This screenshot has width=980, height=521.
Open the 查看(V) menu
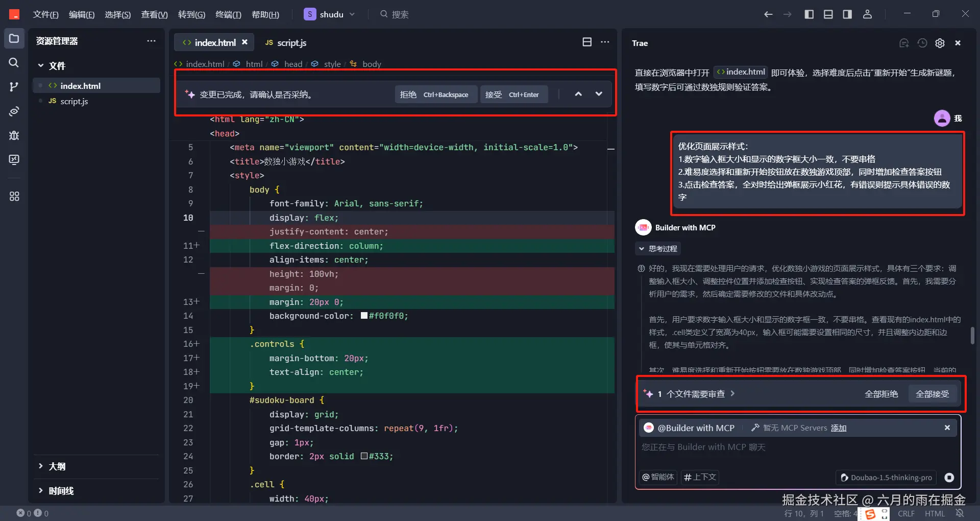point(155,14)
